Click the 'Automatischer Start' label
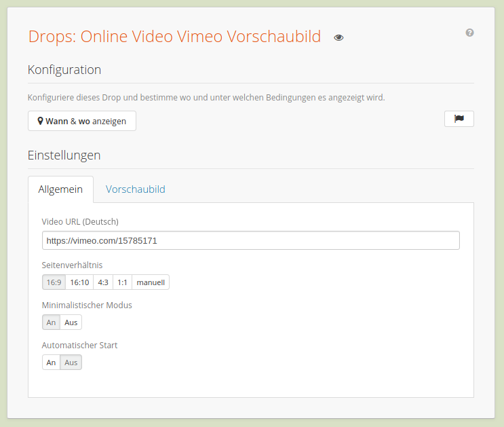Viewport: 504px width, 427px height. 79,346
